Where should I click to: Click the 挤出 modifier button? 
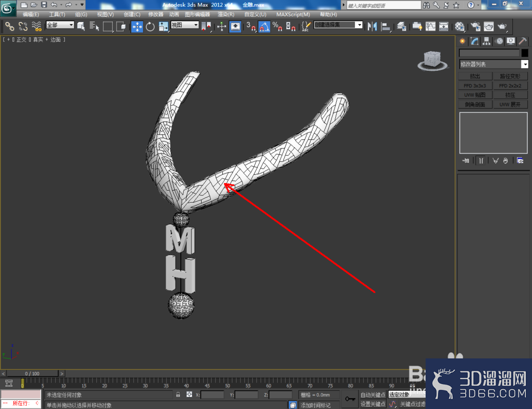475,76
